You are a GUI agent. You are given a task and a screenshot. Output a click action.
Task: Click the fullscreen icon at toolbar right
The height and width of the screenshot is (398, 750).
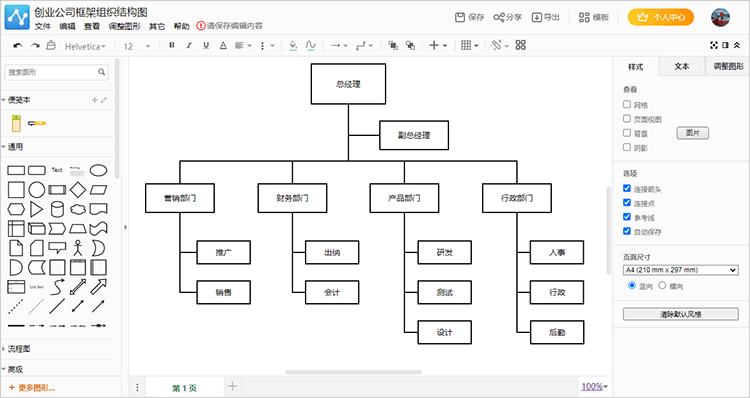click(714, 45)
